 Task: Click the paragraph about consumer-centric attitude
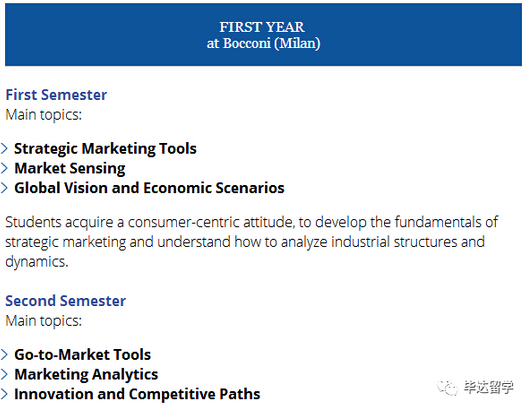point(251,242)
